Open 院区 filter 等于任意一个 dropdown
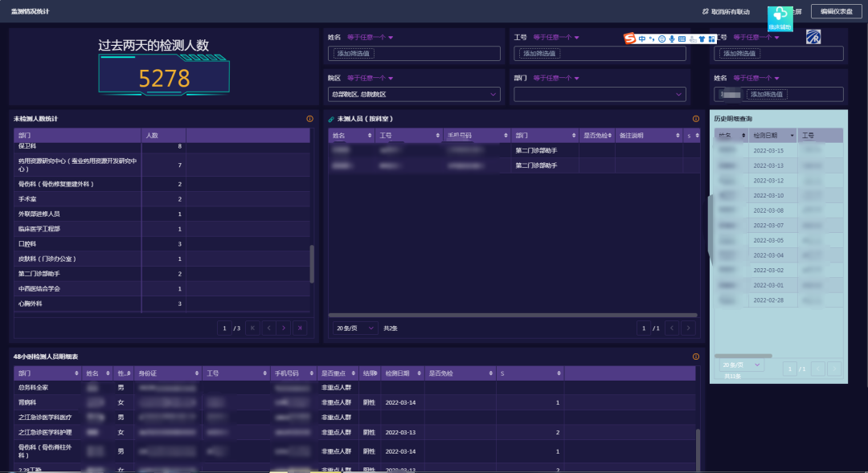Viewport: 868px width, 473px height. pos(370,79)
